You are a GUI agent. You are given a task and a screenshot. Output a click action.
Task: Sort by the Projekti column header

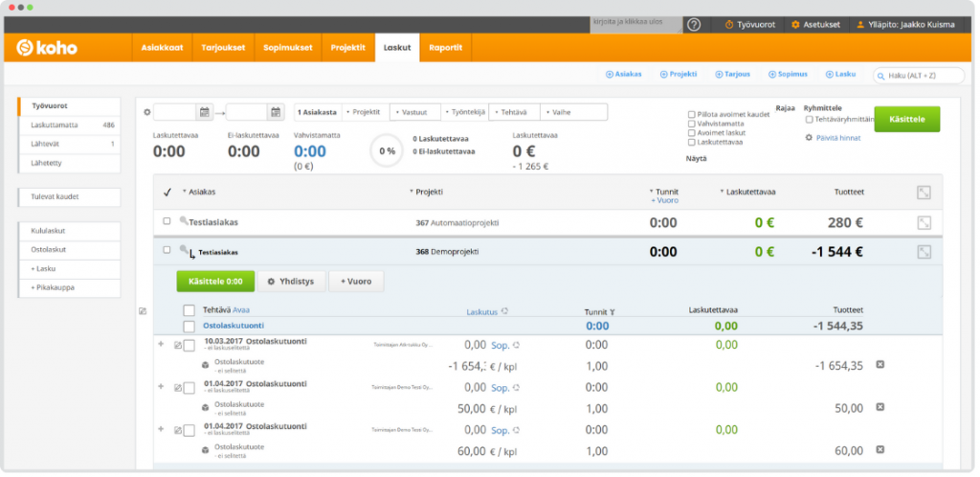tap(426, 192)
